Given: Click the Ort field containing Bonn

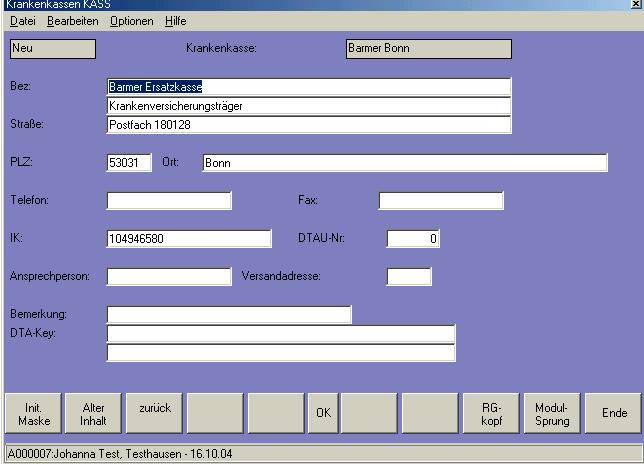Looking at the screenshot, I should pos(405,163).
